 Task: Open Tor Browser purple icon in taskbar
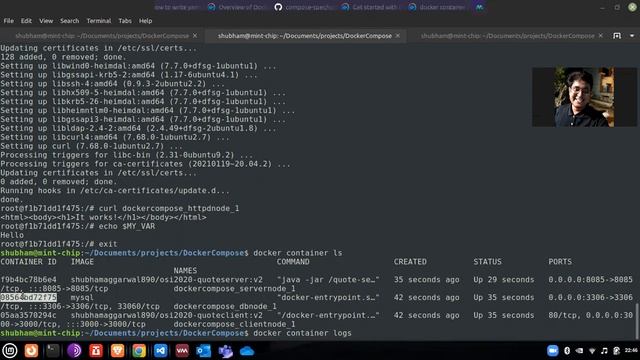74,351
